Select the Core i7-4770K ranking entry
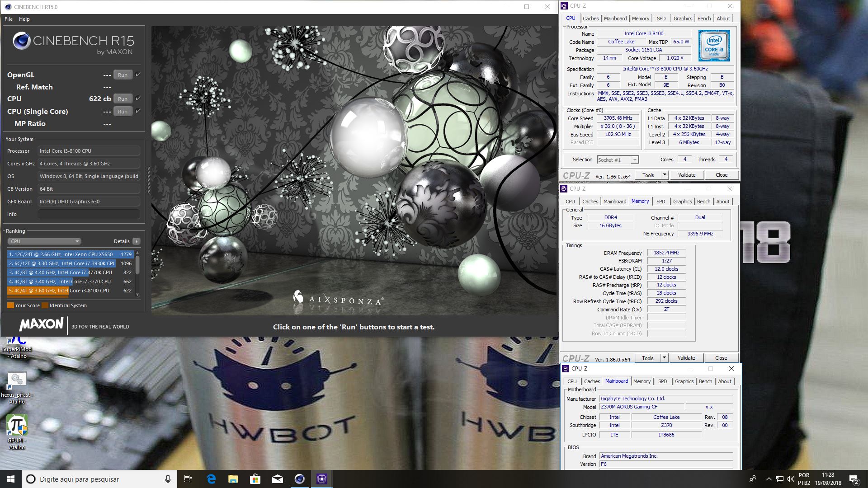 coord(70,272)
